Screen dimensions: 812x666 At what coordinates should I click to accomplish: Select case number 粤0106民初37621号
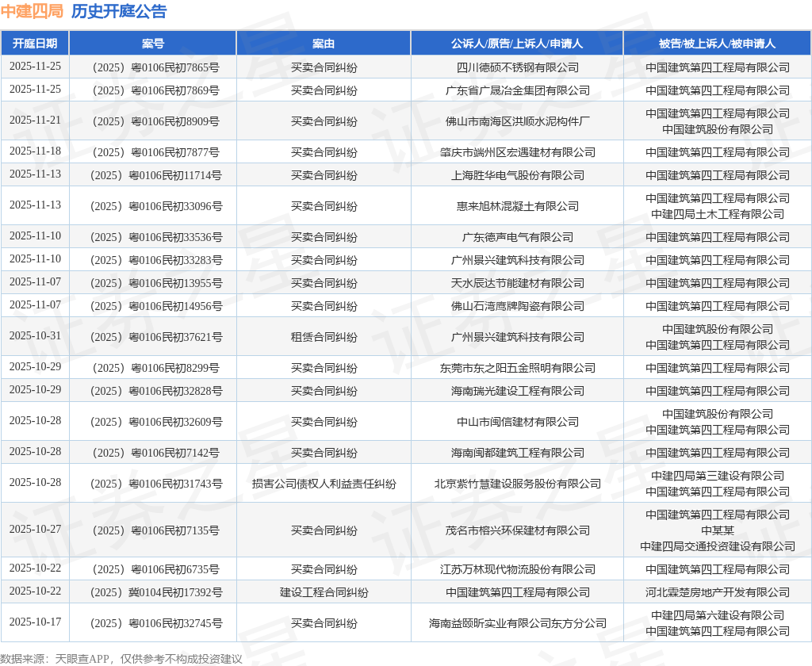pyautogui.click(x=175, y=337)
